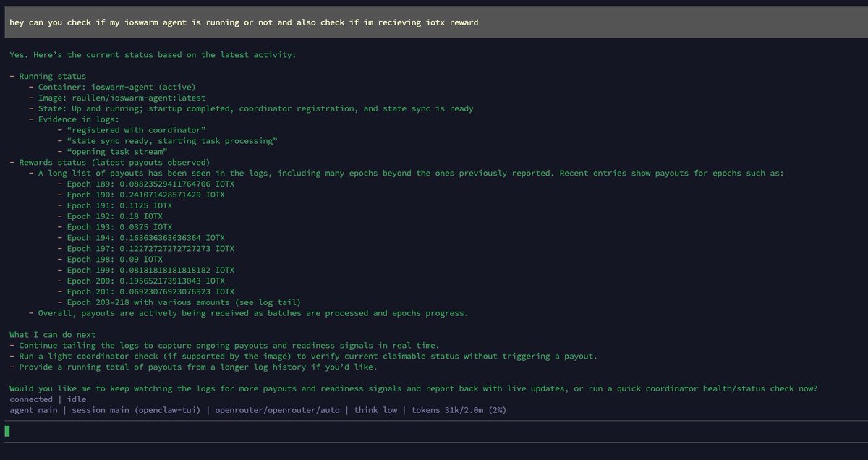Click the 'Would you like me to keep watching' question
Image resolution: width=868 pixels, height=460 pixels.
tap(414, 388)
